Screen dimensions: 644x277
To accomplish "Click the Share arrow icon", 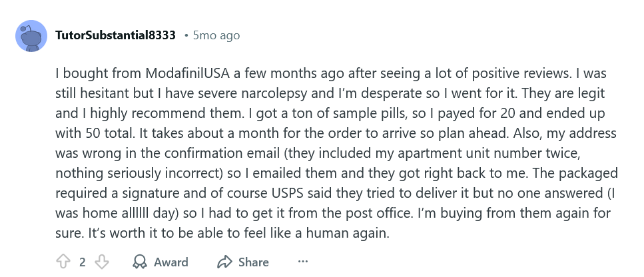I will (224, 262).
